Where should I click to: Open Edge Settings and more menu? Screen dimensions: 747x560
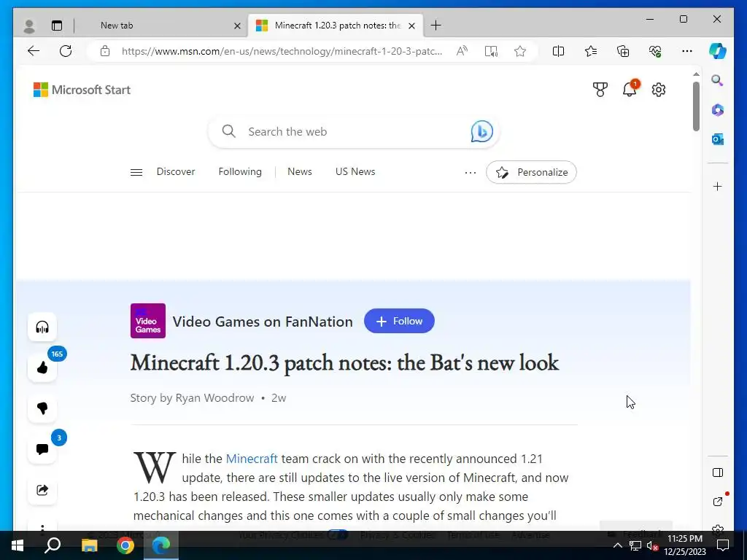[687, 51]
